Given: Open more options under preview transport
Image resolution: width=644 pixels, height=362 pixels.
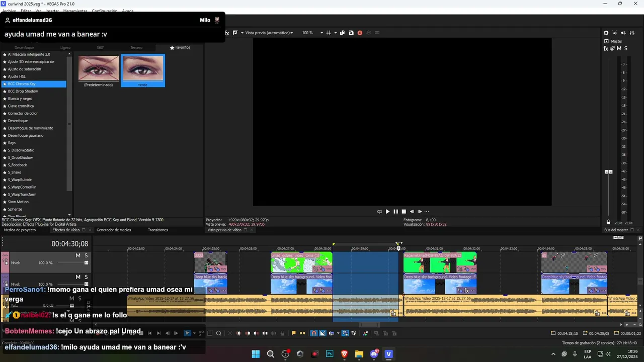Looking at the screenshot, I should 427,212.
